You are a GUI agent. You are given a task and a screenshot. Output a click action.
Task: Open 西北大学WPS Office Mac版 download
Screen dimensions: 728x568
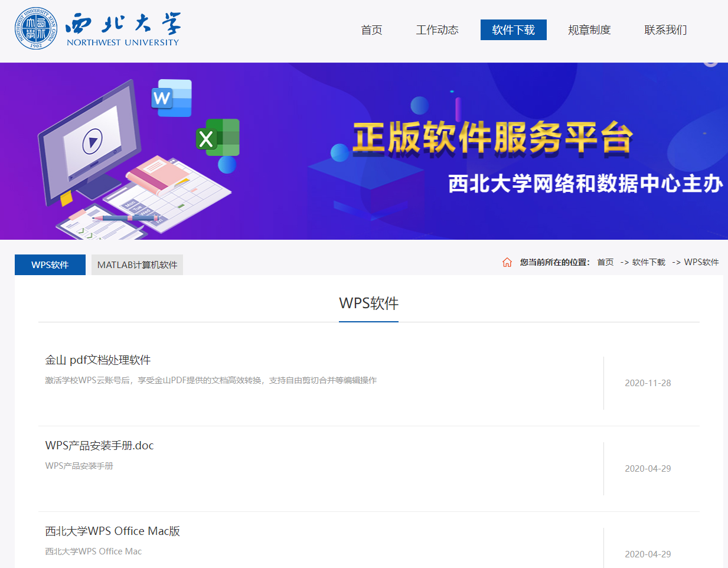click(x=112, y=531)
